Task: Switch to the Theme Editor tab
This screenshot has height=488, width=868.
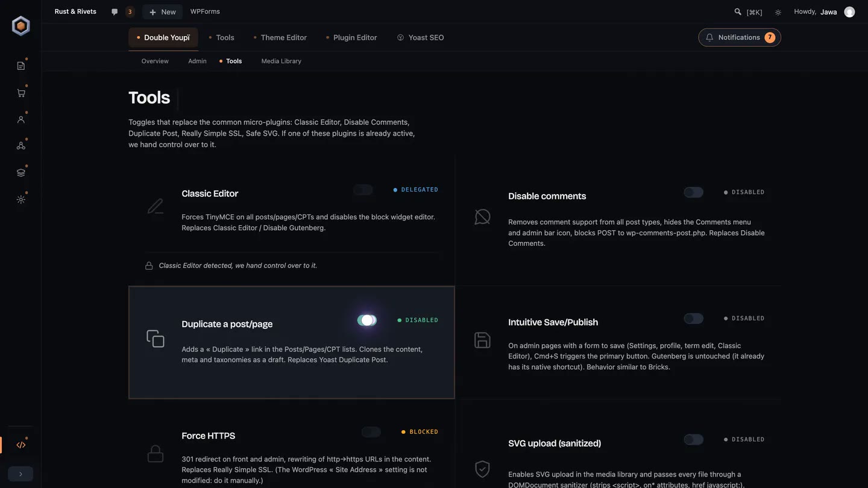Action: click(280, 37)
